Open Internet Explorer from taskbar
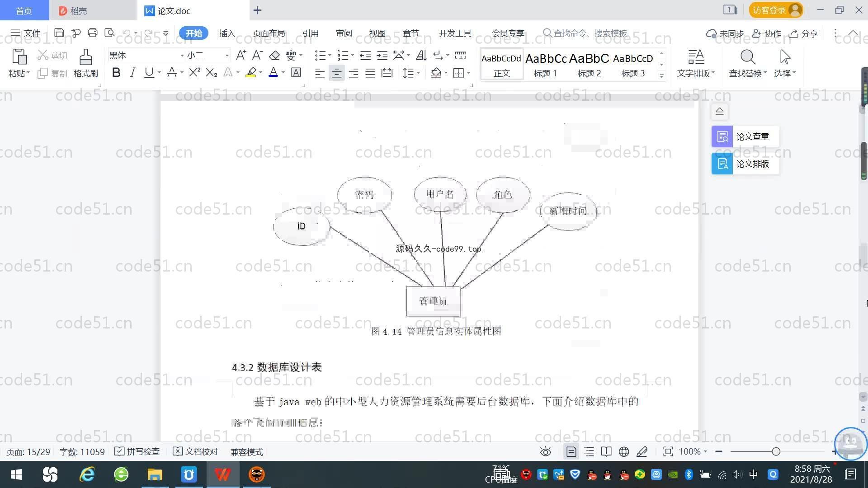Image resolution: width=868 pixels, height=488 pixels. click(87, 474)
